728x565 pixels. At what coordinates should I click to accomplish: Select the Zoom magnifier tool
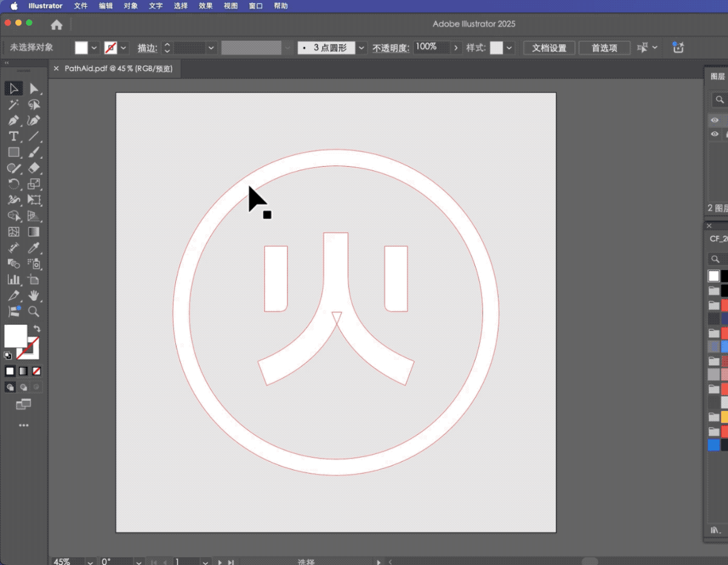(34, 311)
